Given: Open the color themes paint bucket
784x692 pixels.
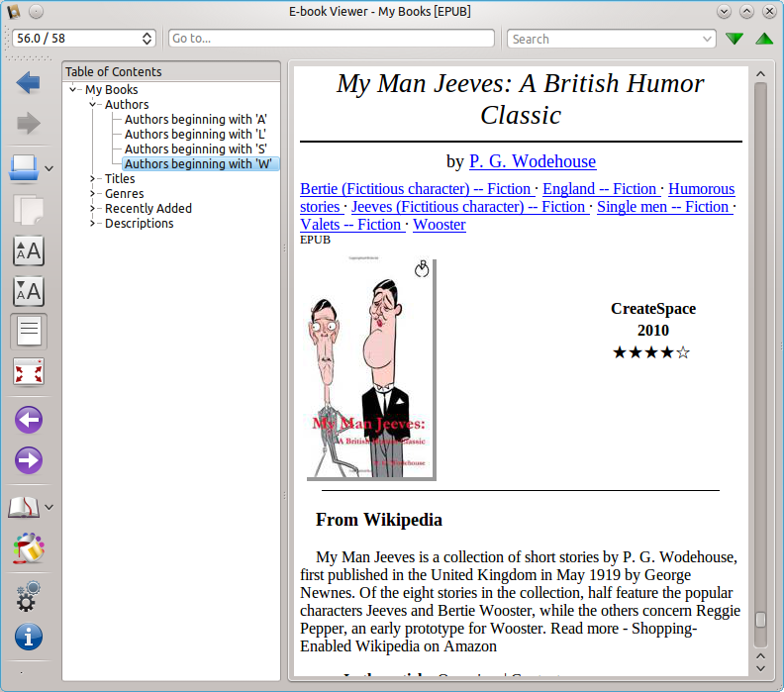Looking at the screenshot, I should coord(29,548).
